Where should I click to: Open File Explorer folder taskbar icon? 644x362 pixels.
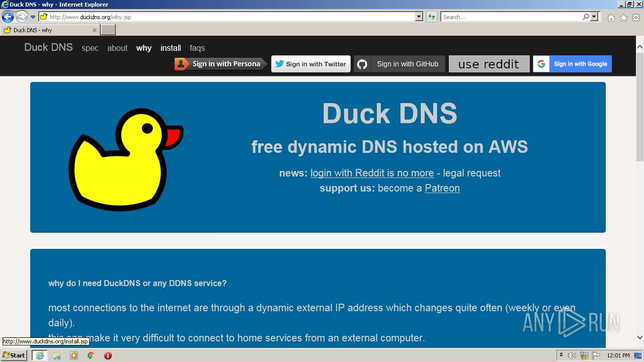click(x=57, y=355)
